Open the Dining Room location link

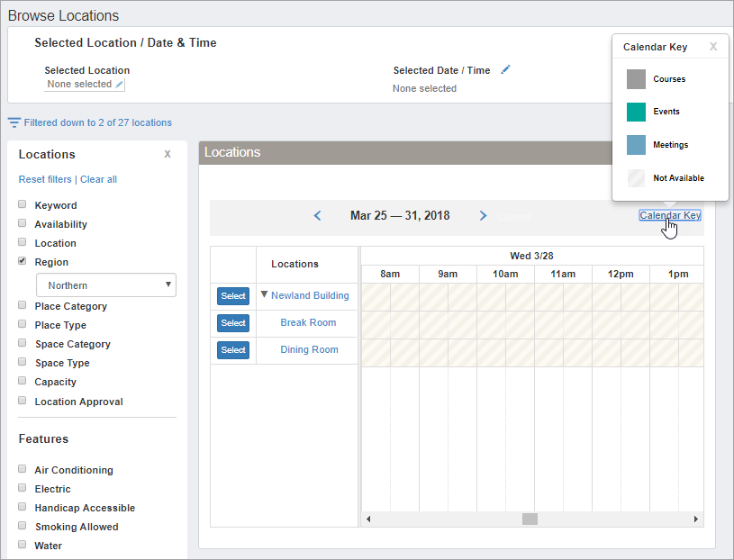pyautogui.click(x=309, y=349)
